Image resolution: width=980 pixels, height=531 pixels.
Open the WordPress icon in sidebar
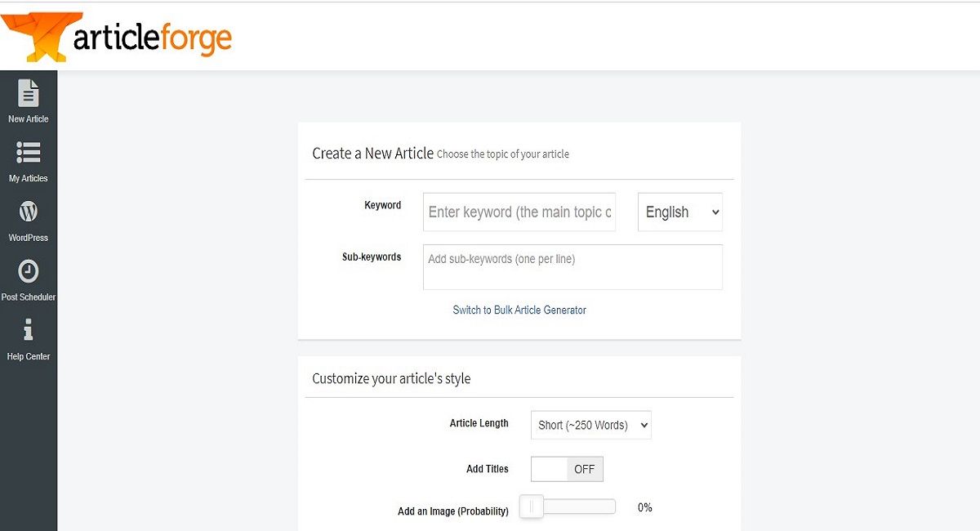pyautogui.click(x=29, y=212)
